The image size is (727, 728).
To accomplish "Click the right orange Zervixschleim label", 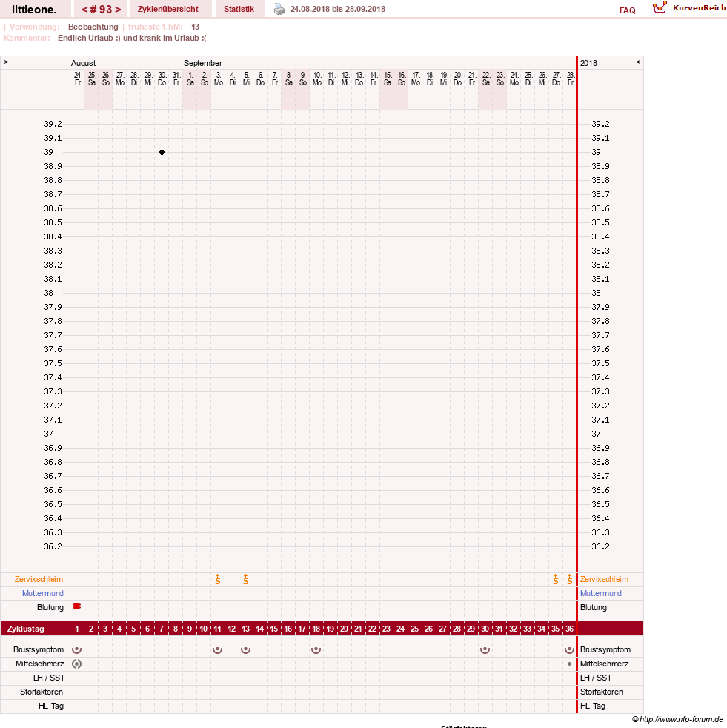I will 604,579.
